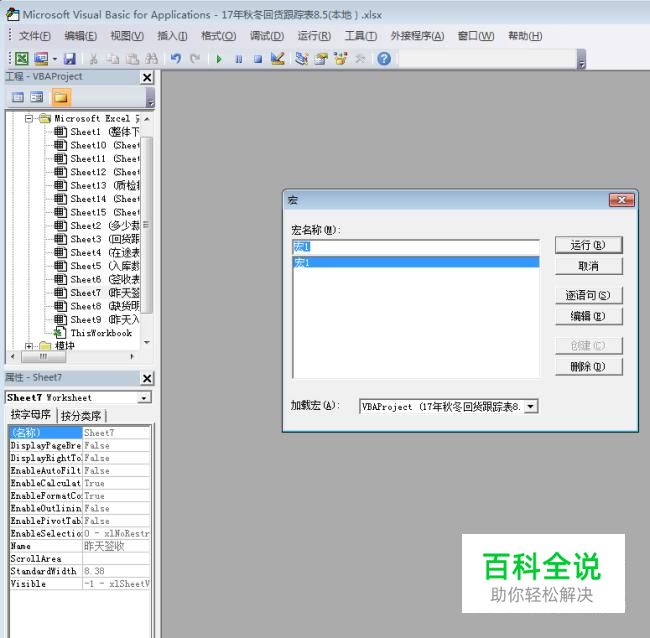The height and width of the screenshot is (638, 650).
Task: Click the Reset stop icon
Action: pos(258,59)
